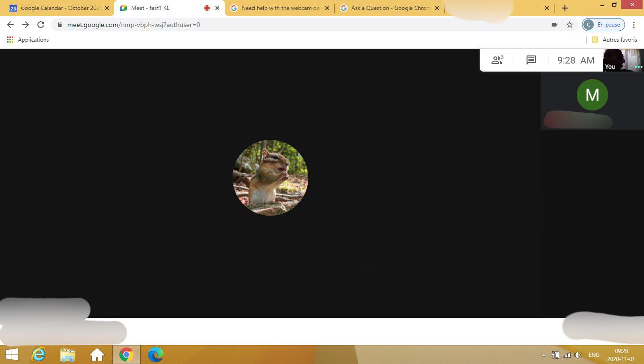Open the self-view options menu

[x=639, y=67]
